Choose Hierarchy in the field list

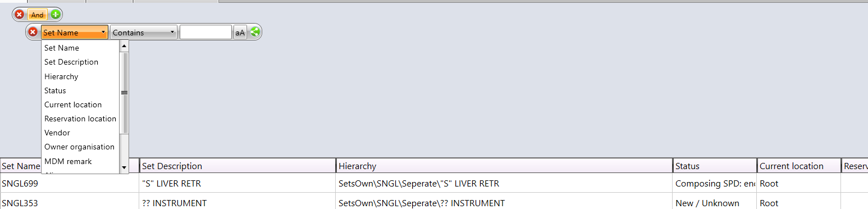point(61,76)
